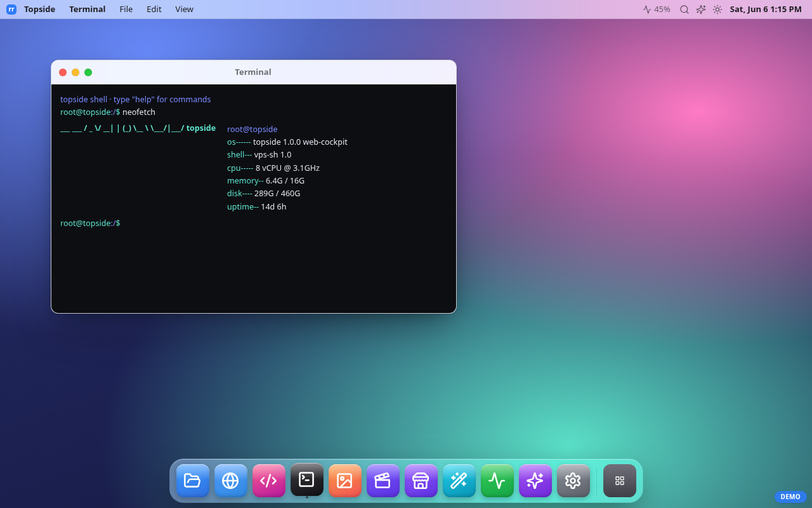Close the Terminal window with red button

63,72
